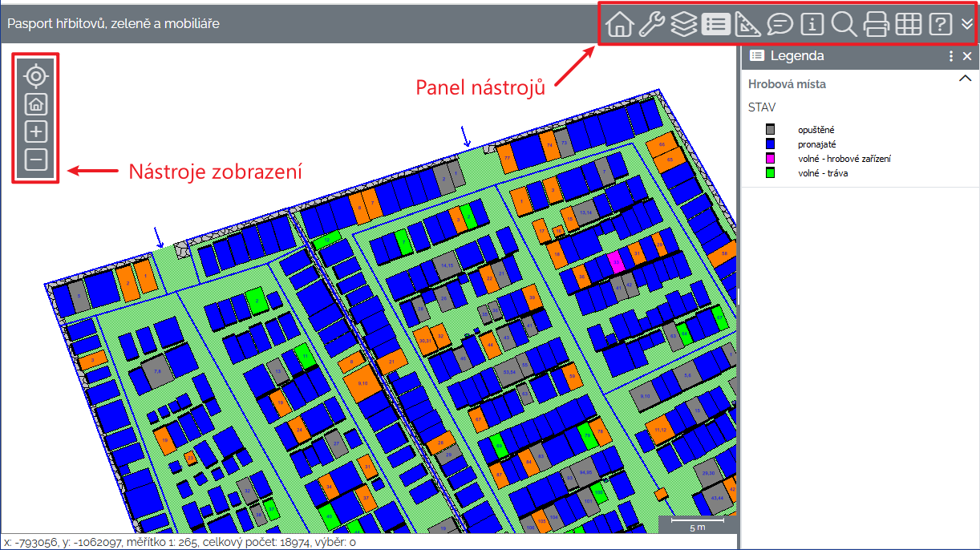Screen dimensions: 980x550
Task: Open the wrench settings tool
Action: 651,25
